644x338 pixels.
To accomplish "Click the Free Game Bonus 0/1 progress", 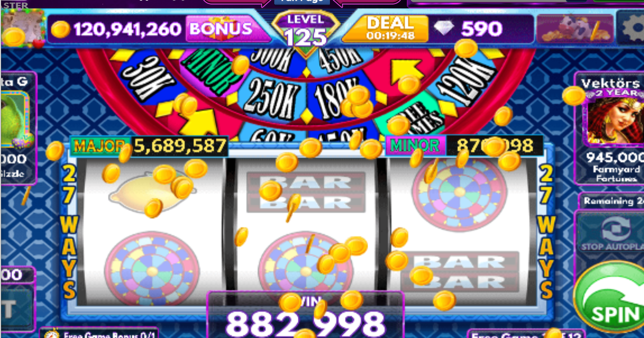I will tap(99, 334).
